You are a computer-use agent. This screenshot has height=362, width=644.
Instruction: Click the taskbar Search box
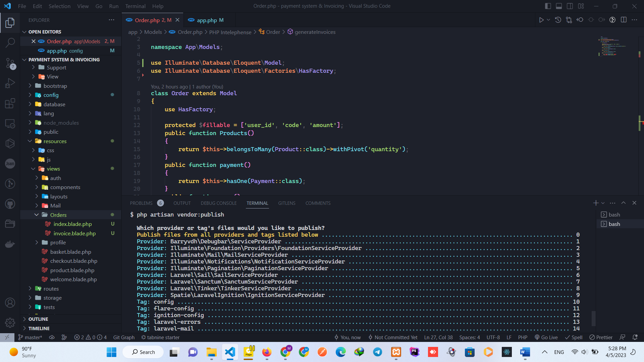pos(143,352)
